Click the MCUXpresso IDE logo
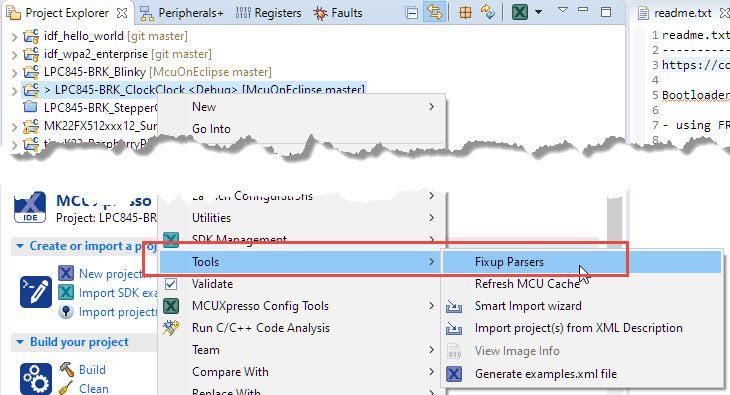Image resolution: width=730 pixels, height=395 pixels. coord(30,207)
